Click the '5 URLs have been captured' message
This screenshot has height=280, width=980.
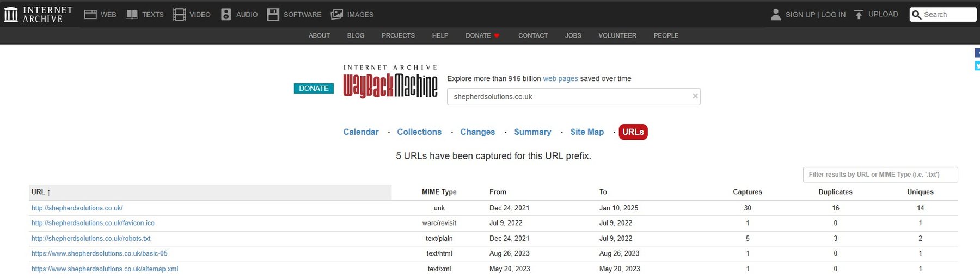point(493,156)
